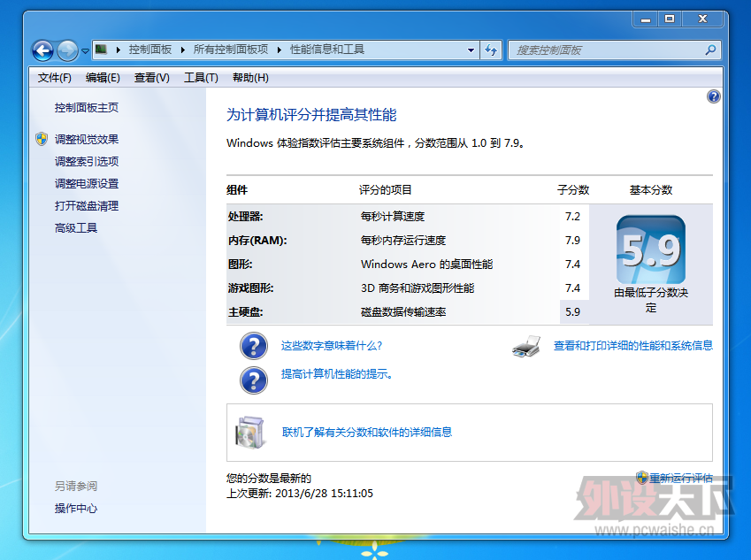Click the printer icon
The image size is (751, 560).
tap(526, 346)
